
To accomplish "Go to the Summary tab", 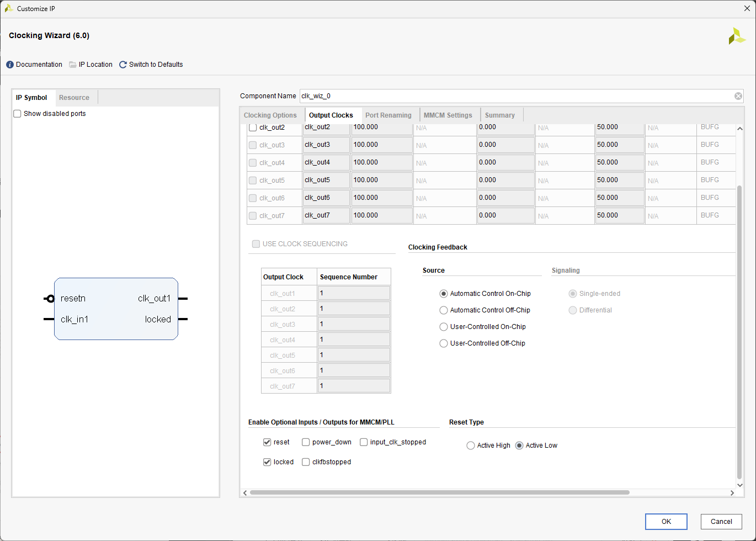I will (x=500, y=115).
